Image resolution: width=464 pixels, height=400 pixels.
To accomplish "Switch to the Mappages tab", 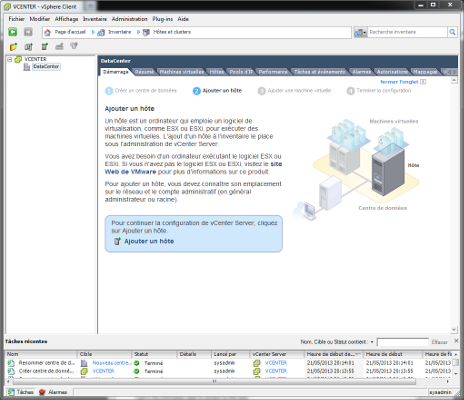I will click(x=425, y=72).
